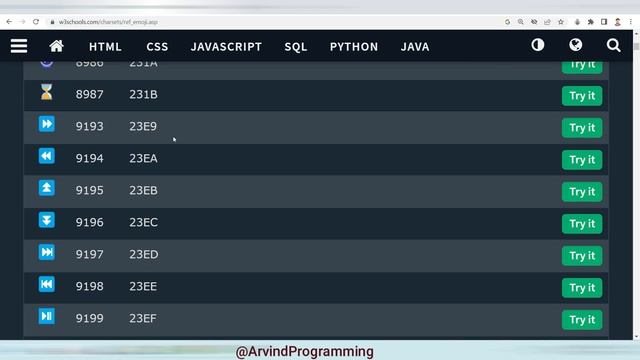Click Try it for emoji 9194
Viewport: 640px width, 360px height.
click(582, 160)
